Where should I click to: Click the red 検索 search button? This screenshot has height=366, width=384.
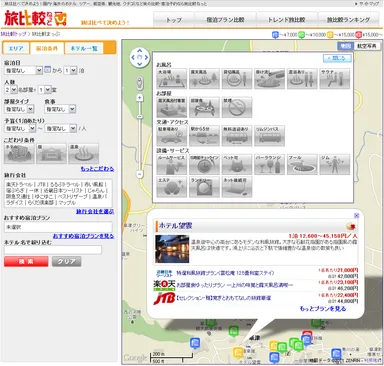click(26, 261)
